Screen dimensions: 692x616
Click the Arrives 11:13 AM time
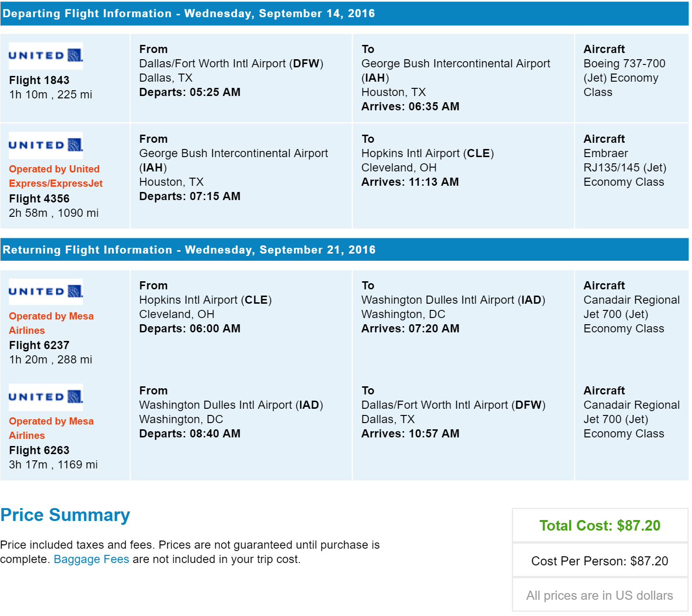(410, 182)
